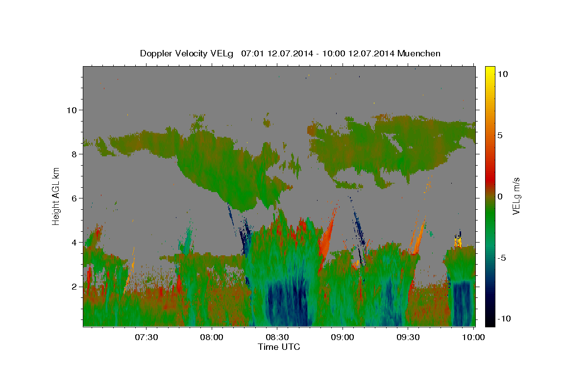The image size is (588, 392).
Task: Click the height axis label '6'
Action: (75, 198)
